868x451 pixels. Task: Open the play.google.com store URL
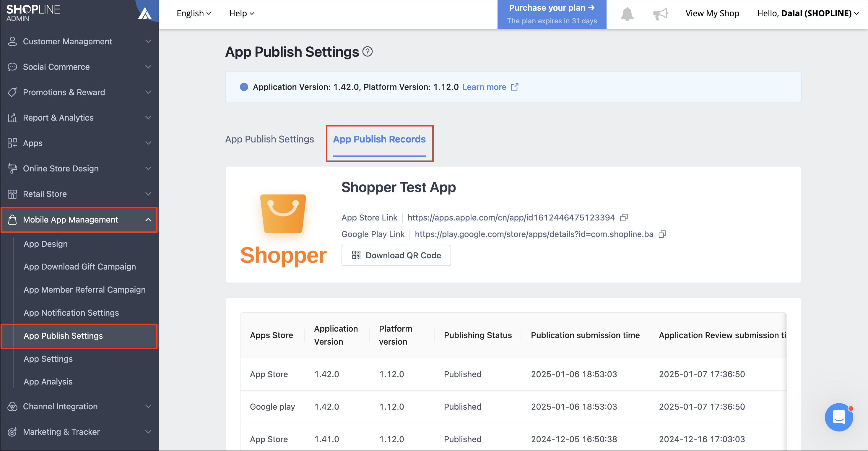point(534,234)
